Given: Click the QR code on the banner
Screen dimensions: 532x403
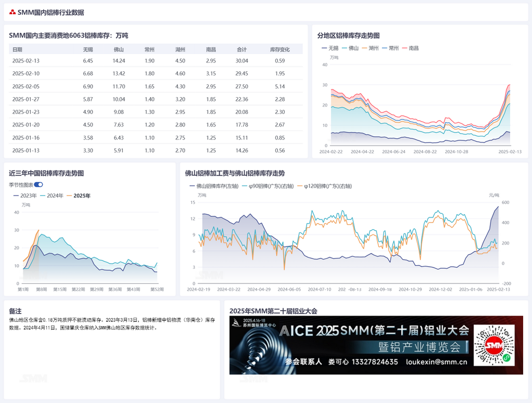Looking at the screenshot, I should (x=494, y=345).
